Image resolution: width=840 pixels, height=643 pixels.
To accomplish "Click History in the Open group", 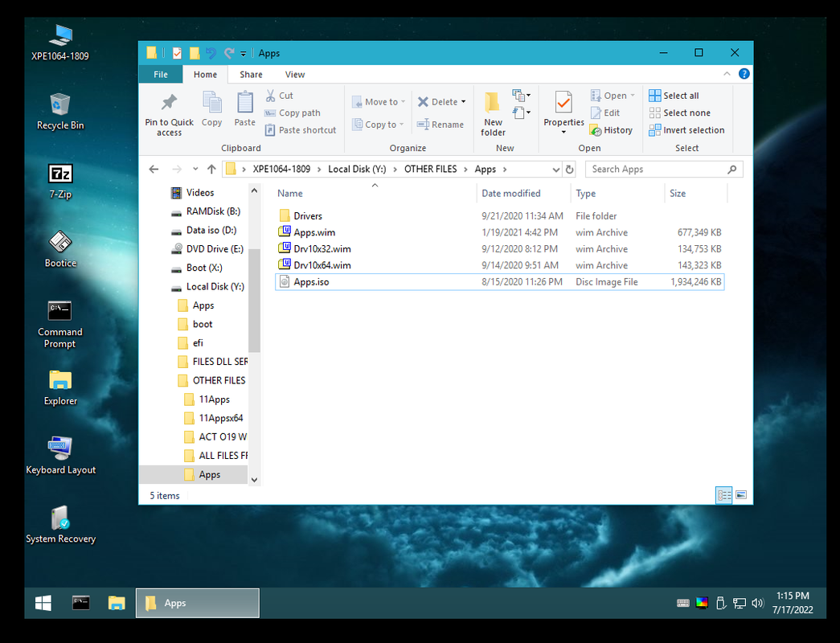I will pyautogui.click(x=611, y=130).
